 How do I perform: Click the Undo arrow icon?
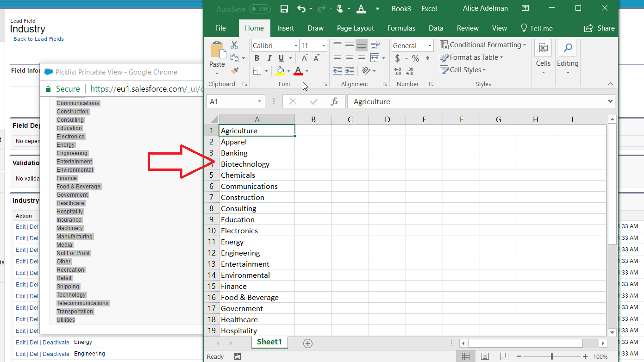point(301,9)
